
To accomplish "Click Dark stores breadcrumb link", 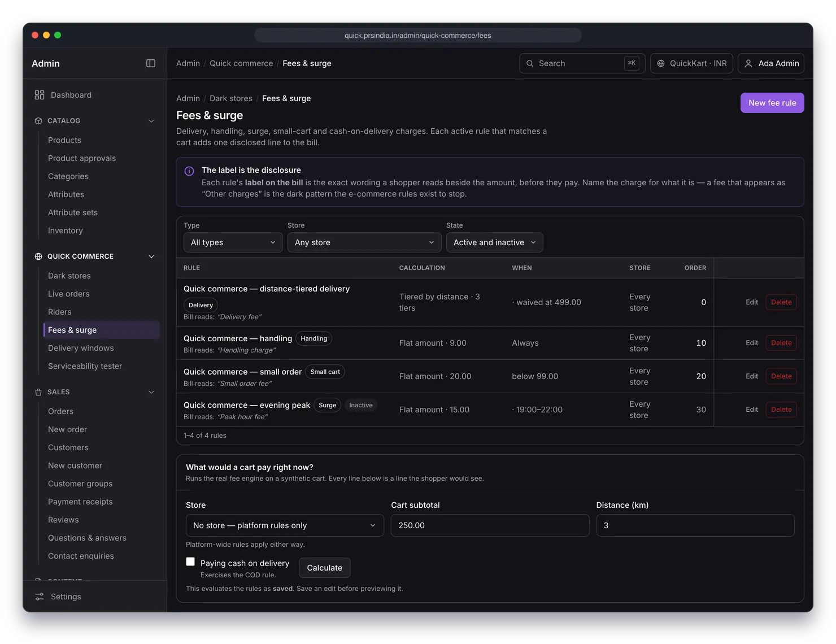I will [x=231, y=98].
